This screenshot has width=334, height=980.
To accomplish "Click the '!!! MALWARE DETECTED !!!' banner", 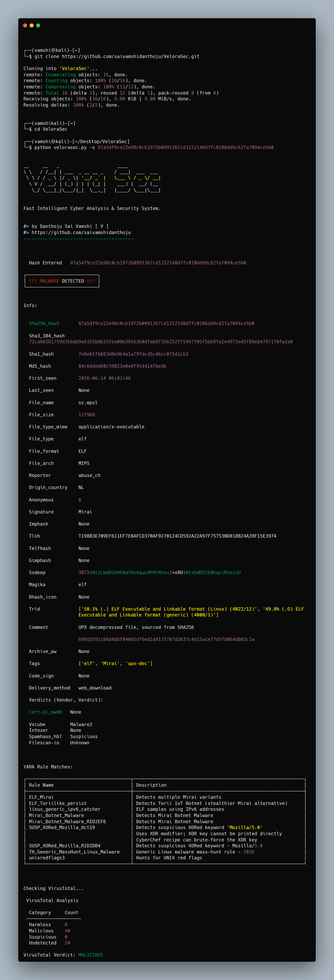I will [62, 281].
